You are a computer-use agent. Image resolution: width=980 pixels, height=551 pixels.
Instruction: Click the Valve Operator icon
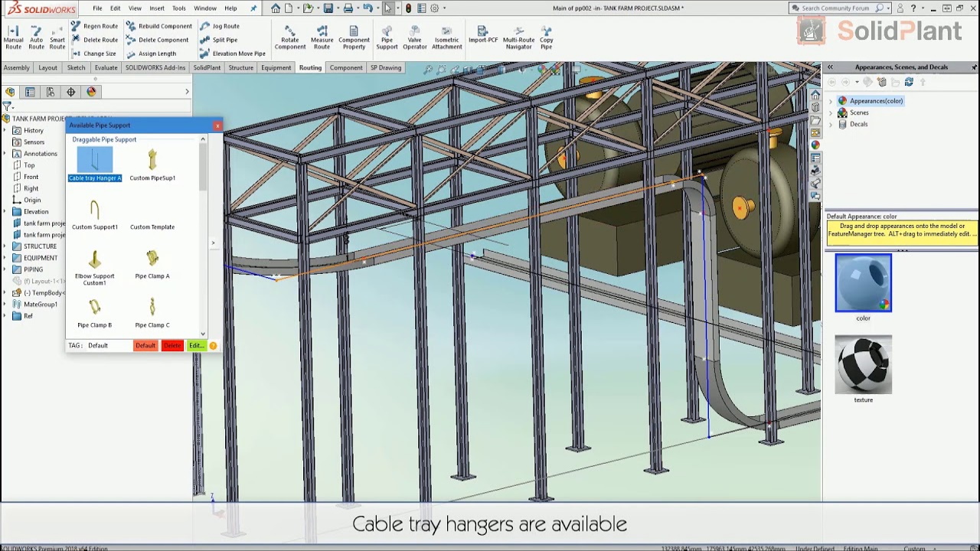tap(414, 37)
